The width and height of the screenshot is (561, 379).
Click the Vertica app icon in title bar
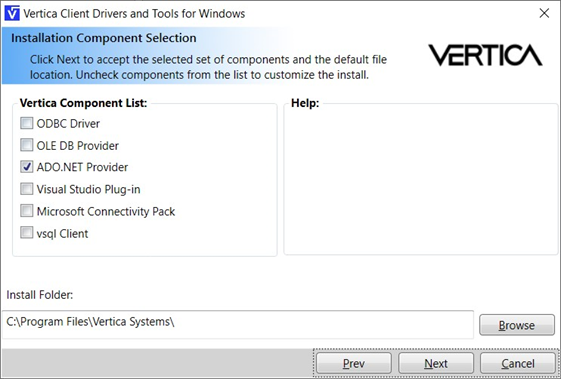pos(12,14)
